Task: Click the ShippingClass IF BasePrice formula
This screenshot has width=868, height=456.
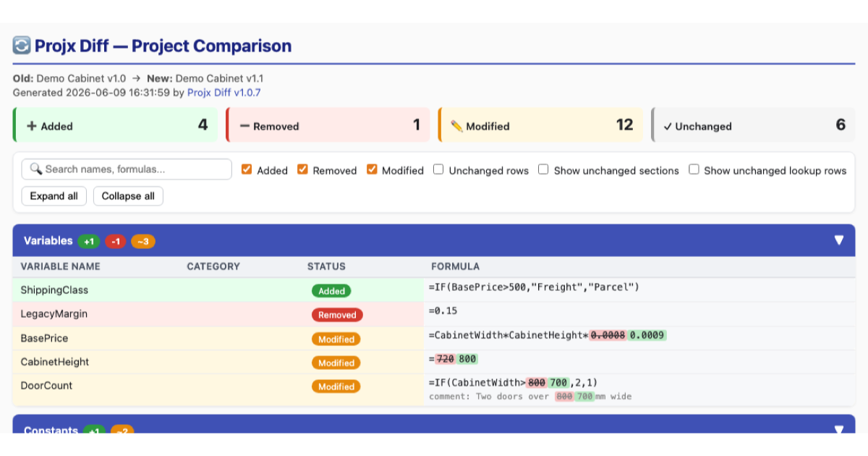Action: (x=534, y=287)
